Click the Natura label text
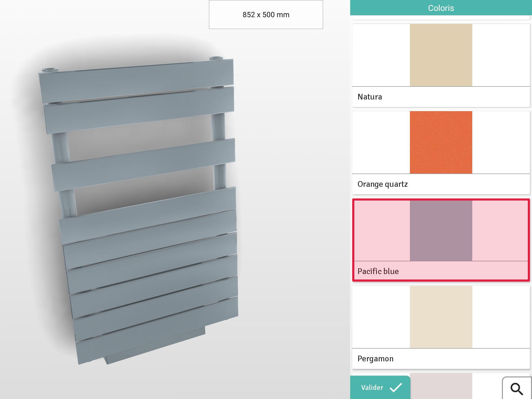The height and width of the screenshot is (399, 532). coord(370,97)
